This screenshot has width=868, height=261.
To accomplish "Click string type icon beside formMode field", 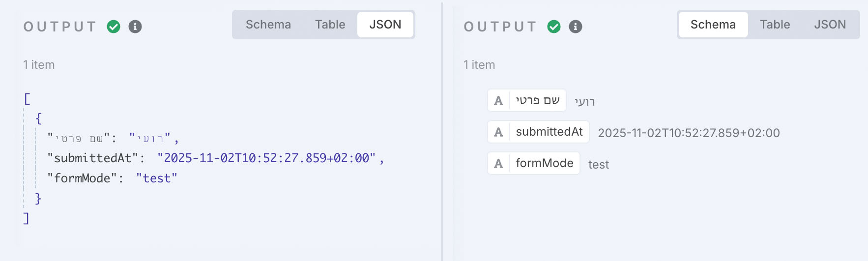I will [498, 164].
